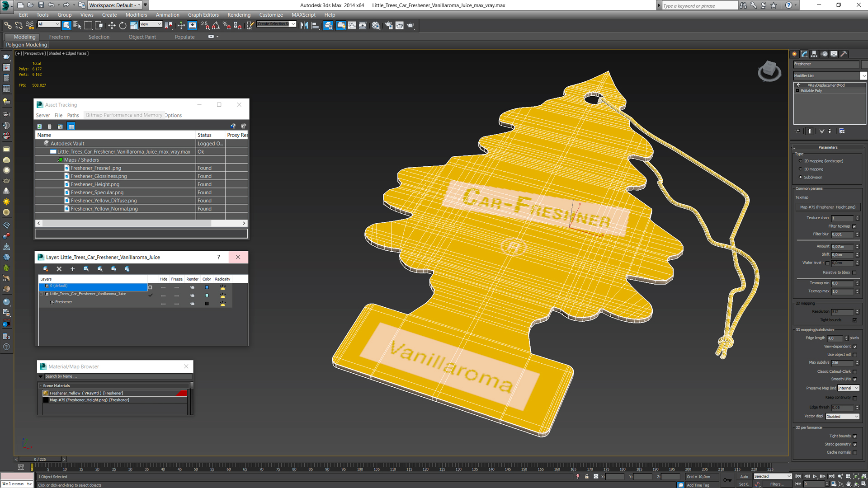Toggle Cache normals checkbox
The image size is (868, 488).
[x=855, y=452]
